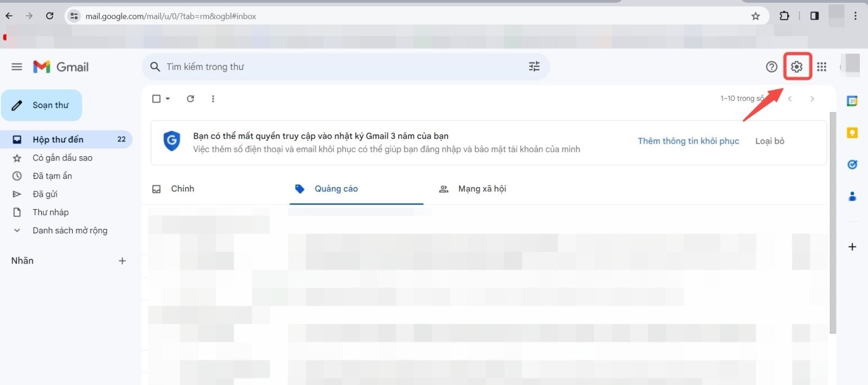Open browser extensions puzzle icon
The height and width of the screenshot is (385, 868).
coord(784,16)
